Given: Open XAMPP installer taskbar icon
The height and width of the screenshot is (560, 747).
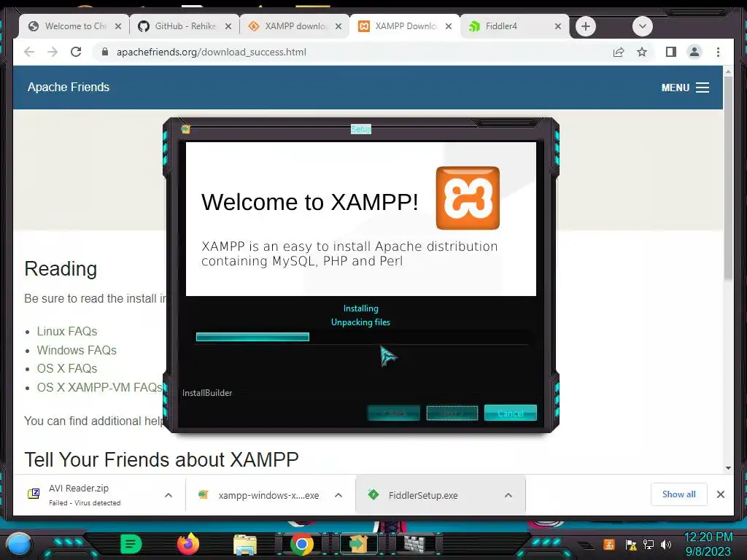Looking at the screenshot, I should pos(358,544).
